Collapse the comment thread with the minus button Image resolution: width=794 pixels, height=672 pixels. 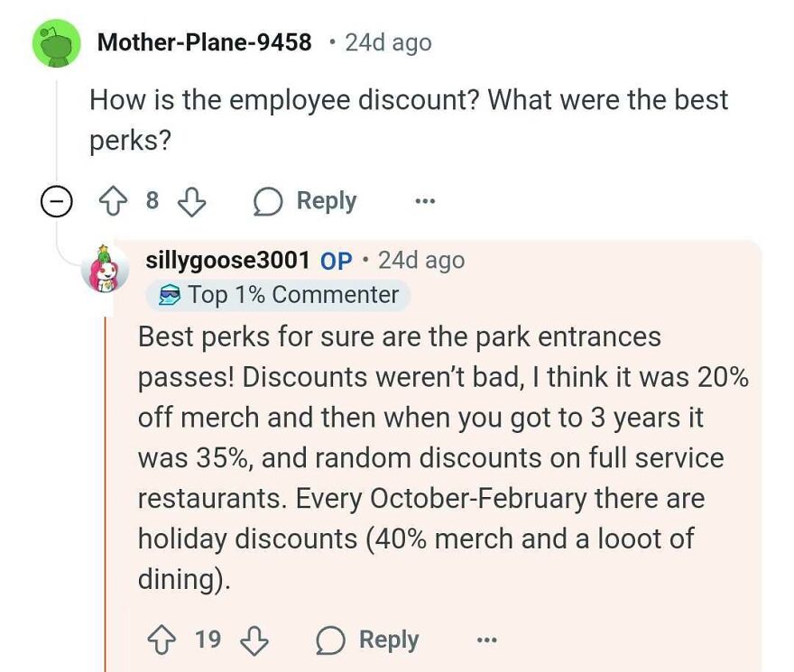[x=56, y=201]
